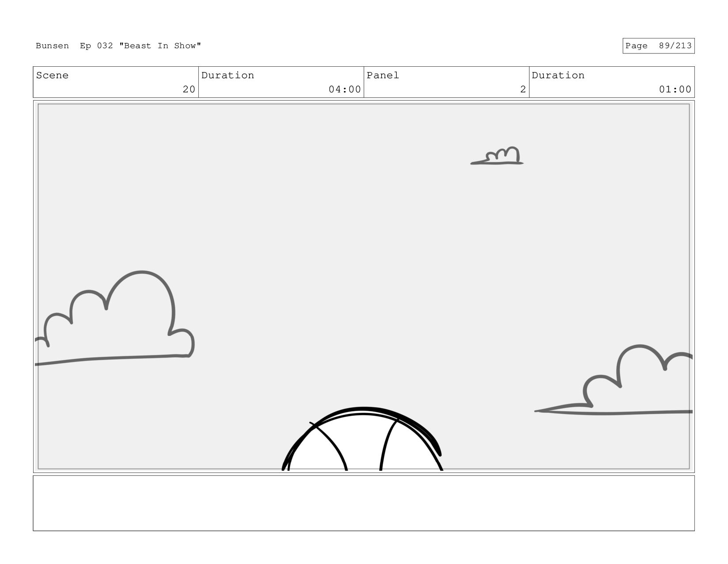Click the Panel number 2
Image resolution: width=728 pixels, height=564 pixels.
click(523, 89)
